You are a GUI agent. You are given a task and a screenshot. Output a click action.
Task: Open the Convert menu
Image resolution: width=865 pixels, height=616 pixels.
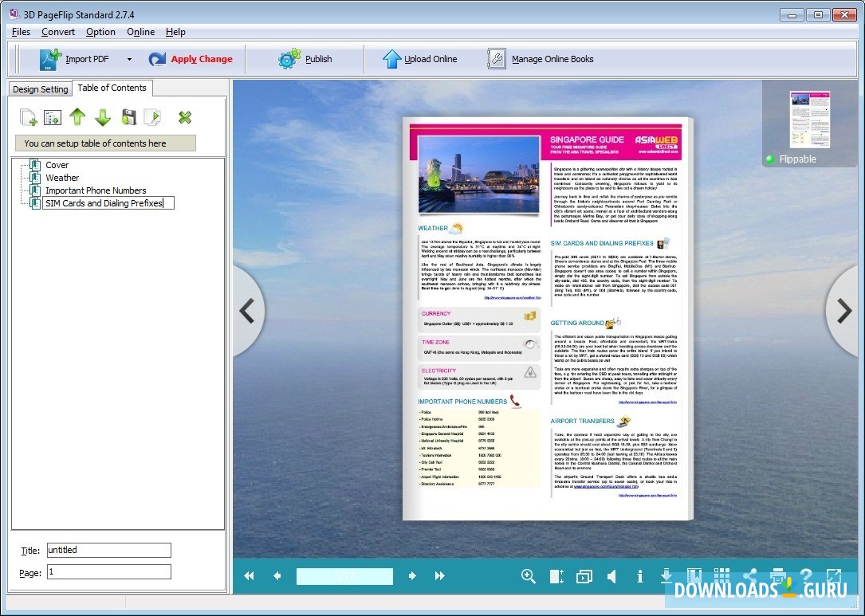pos(58,32)
